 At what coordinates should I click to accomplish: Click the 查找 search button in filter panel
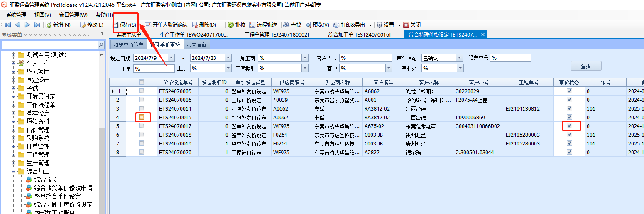pyautogui.click(x=585, y=66)
